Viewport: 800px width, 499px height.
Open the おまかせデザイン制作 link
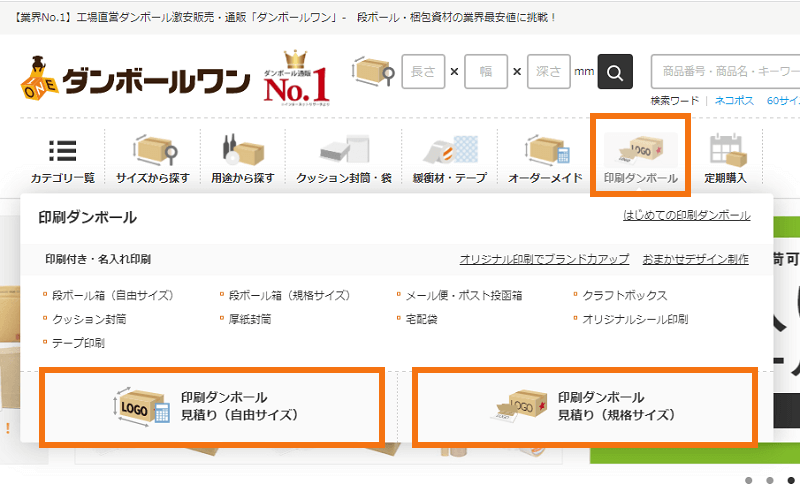[695, 259]
